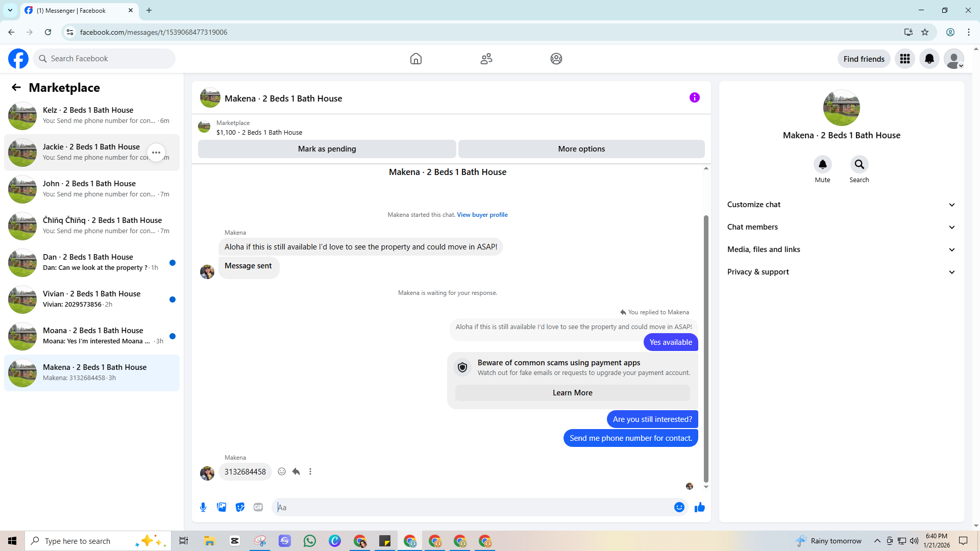Expand Customize chat section
Screen dimensions: 980x551
coord(841,205)
